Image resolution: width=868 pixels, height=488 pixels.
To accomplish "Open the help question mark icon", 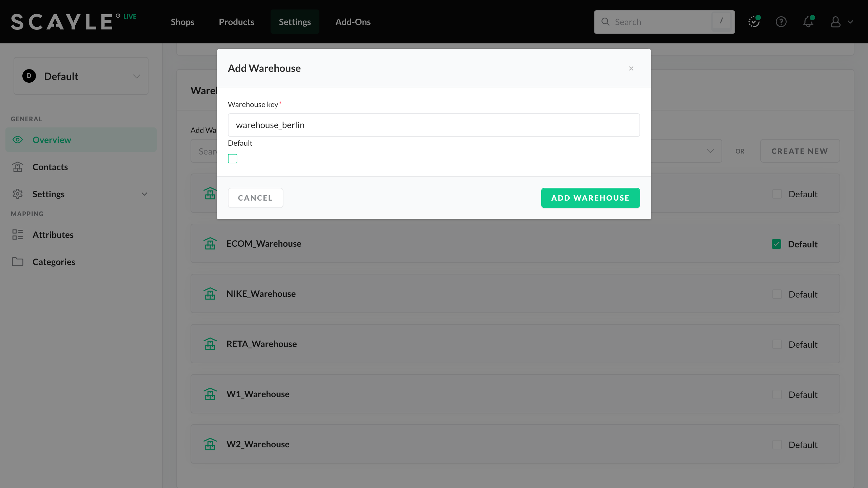I will [x=781, y=22].
